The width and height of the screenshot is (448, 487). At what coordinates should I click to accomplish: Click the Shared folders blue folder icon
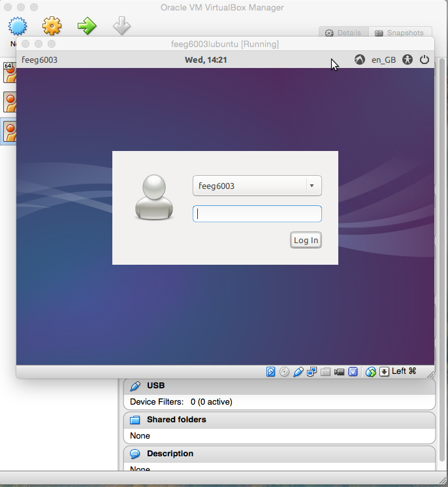tap(135, 420)
